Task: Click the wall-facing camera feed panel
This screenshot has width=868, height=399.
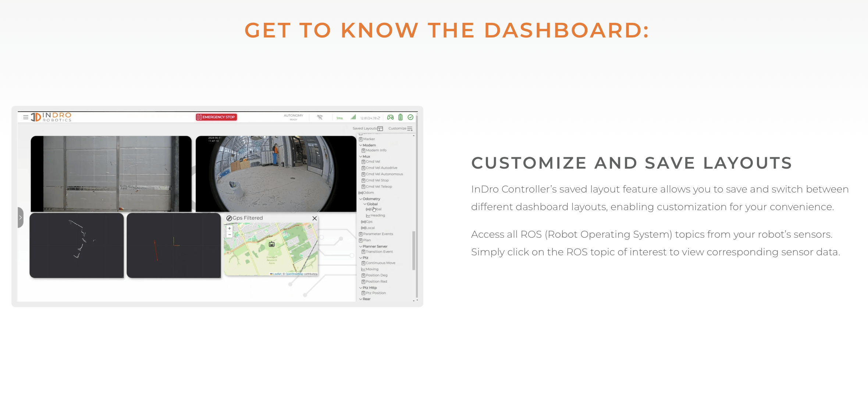Action: (x=111, y=174)
